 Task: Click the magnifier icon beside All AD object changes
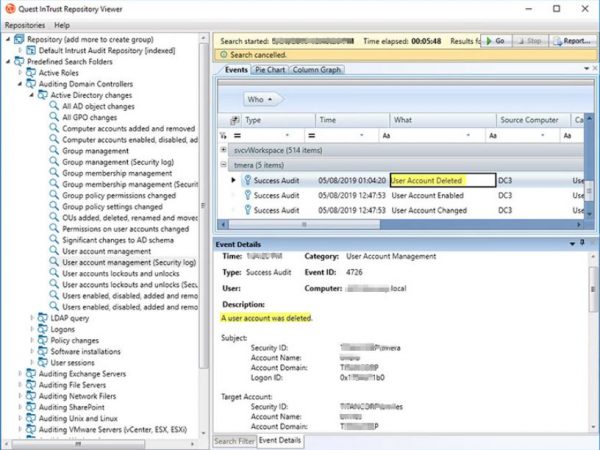[x=52, y=106]
